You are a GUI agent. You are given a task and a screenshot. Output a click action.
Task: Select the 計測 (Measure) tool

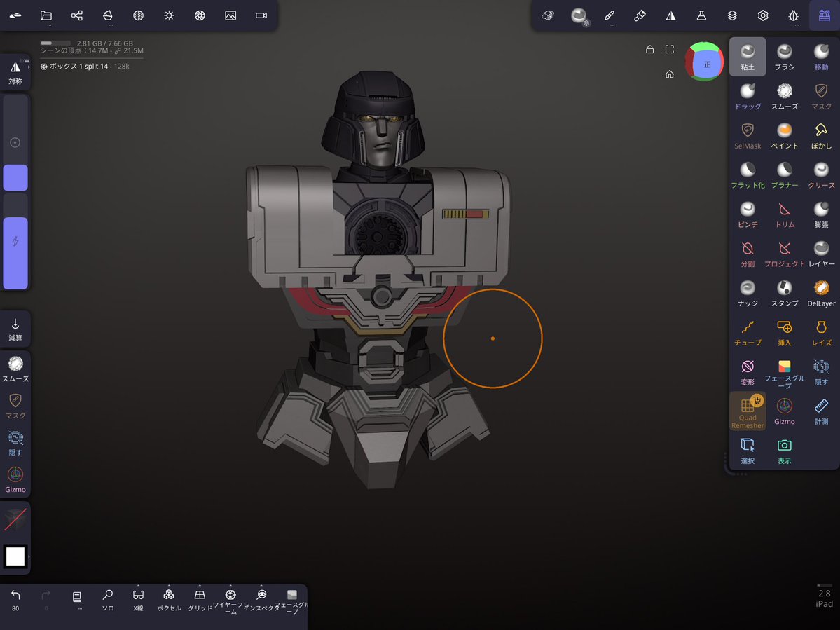click(x=821, y=411)
